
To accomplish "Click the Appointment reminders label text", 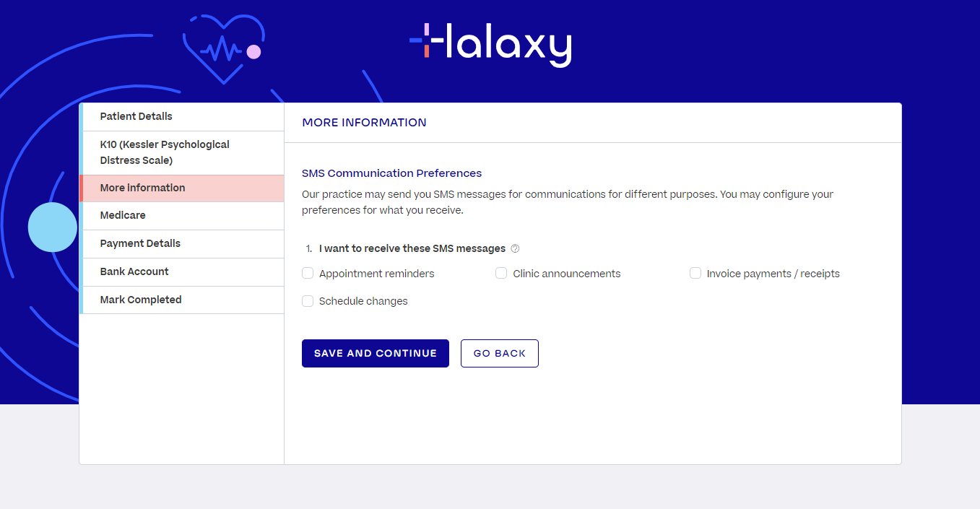I will [377, 274].
